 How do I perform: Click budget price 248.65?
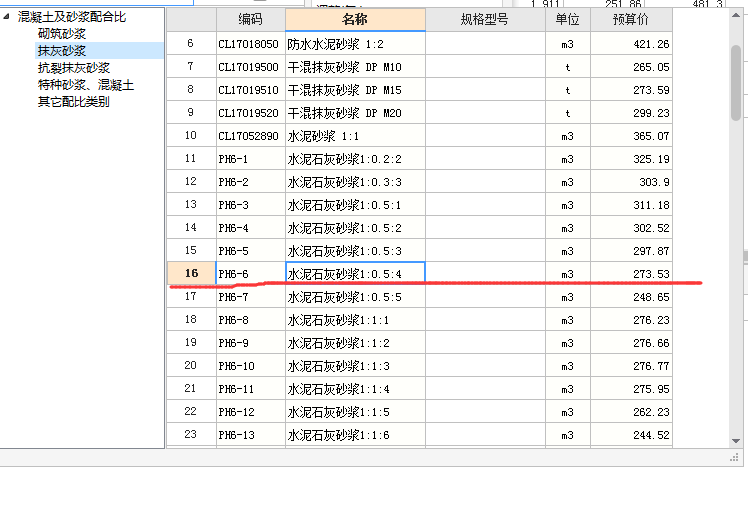(x=631, y=297)
